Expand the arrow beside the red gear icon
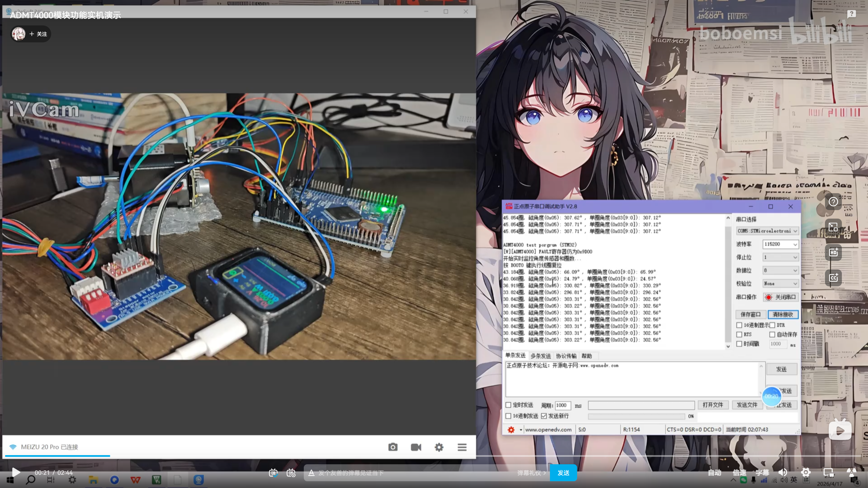This screenshot has width=868, height=488. pos(521,430)
